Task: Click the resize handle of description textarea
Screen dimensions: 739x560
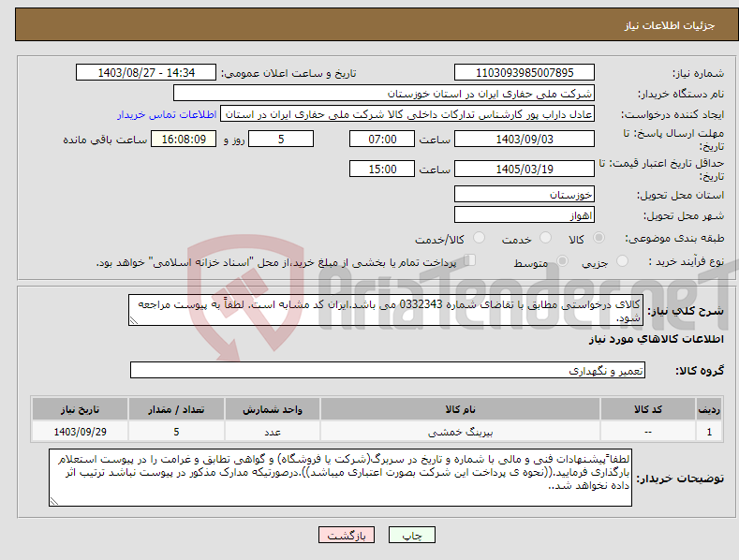Action: 133,320
